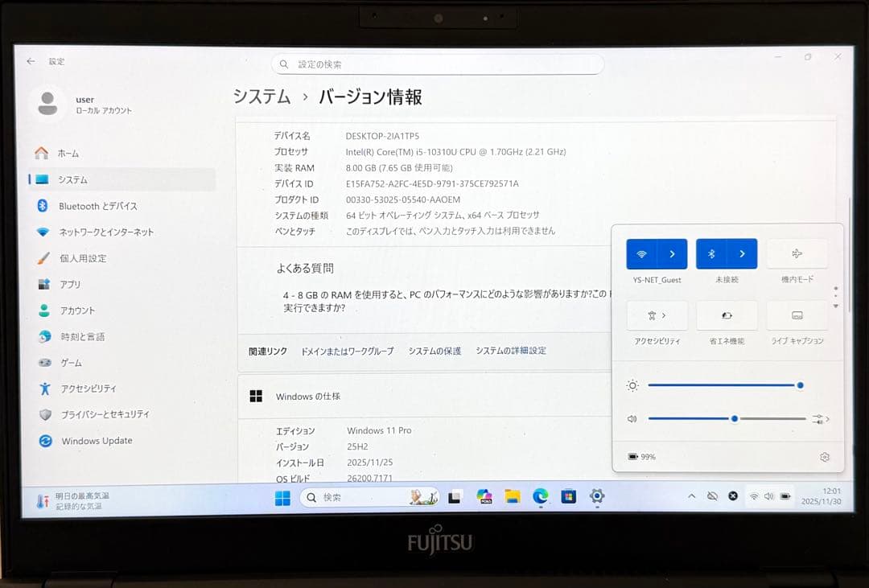
Task: Select ネットワークとインターネット in the sidebar
Action: click(x=107, y=232)
